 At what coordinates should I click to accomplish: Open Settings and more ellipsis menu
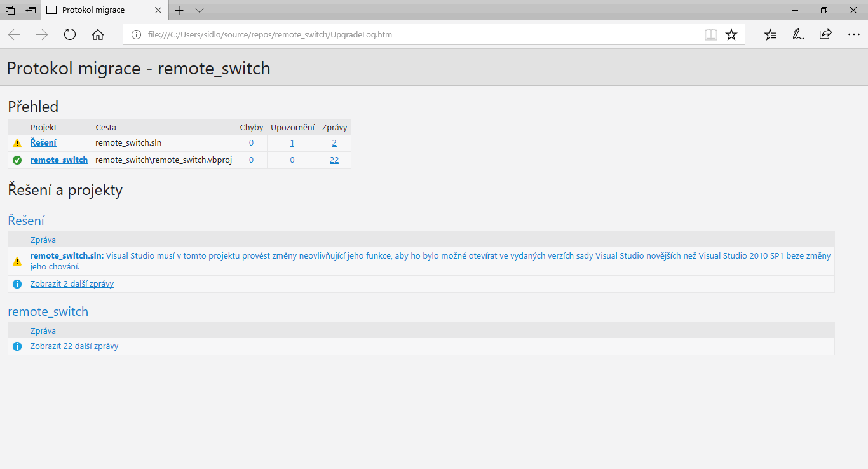(x=853, y=35)
